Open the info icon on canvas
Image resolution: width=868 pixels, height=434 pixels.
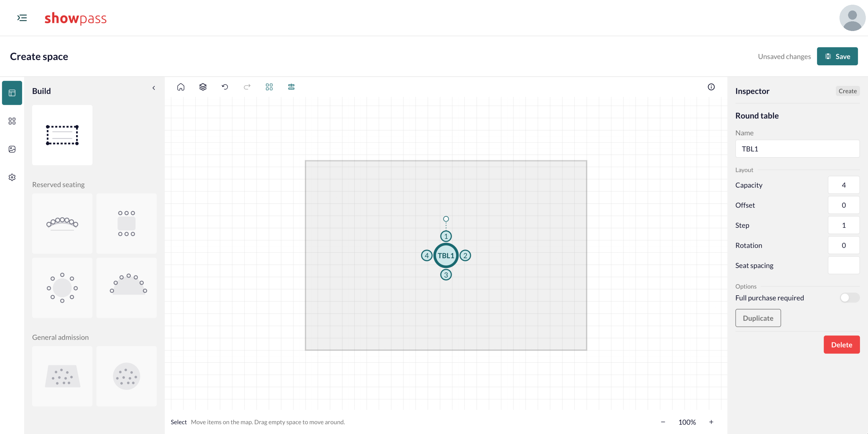[711, 87]
